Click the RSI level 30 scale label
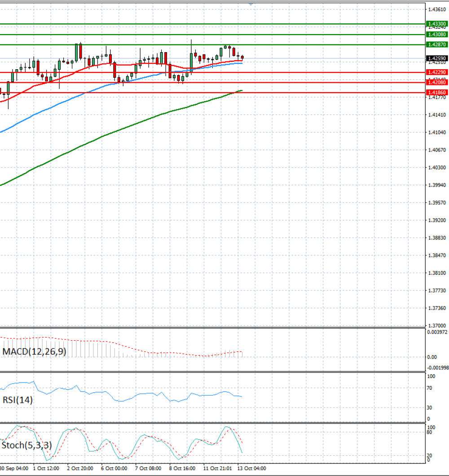Screen dimensions: 449x476 tap(429, 408)
